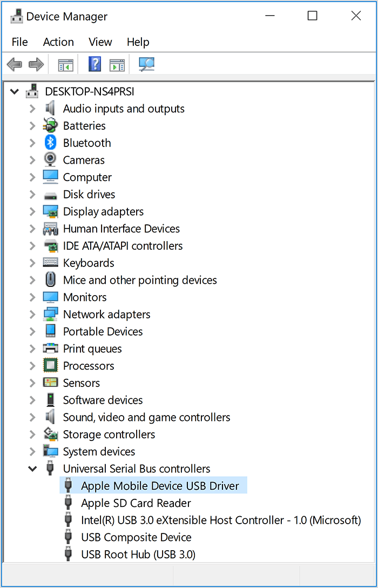Viewport: 378px width, 588px height.
Task: Click the Forward arrow toolbar icon
Action: pos(36,65)
